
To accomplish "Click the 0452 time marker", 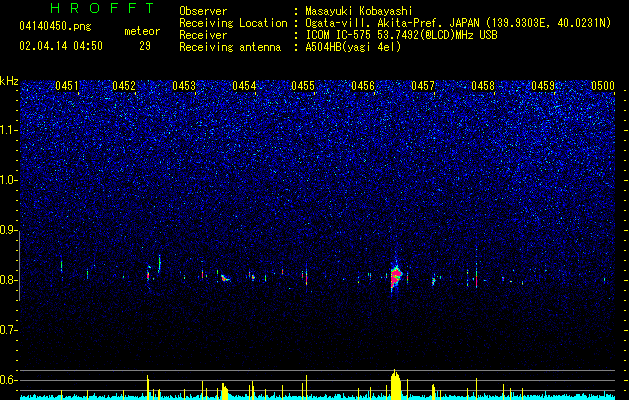I will [x=124, y=86].
